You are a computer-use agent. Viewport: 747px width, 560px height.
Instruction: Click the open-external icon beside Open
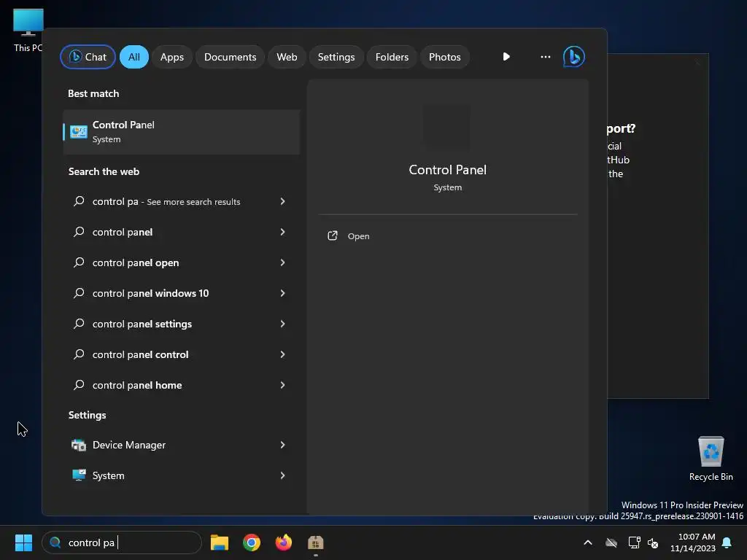tap(333, 236)
